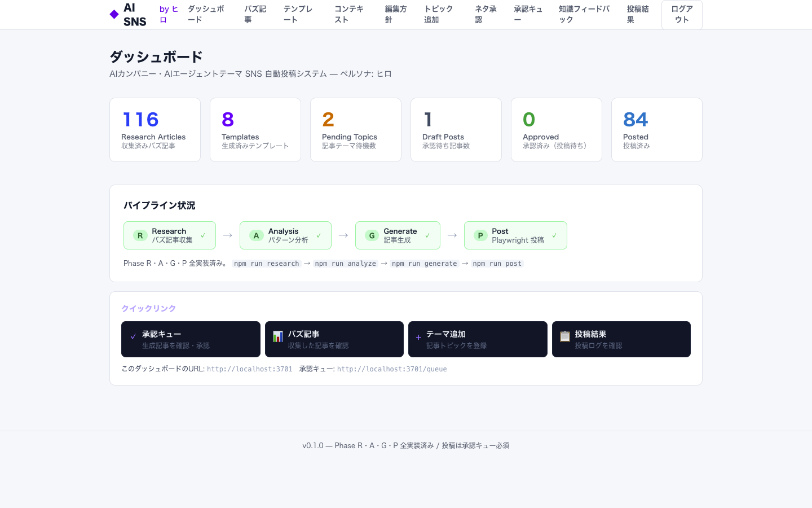Click the クイックリンク section heading
Image resolution: width=812 pixels, height=508 pixels.
(149, 309)
